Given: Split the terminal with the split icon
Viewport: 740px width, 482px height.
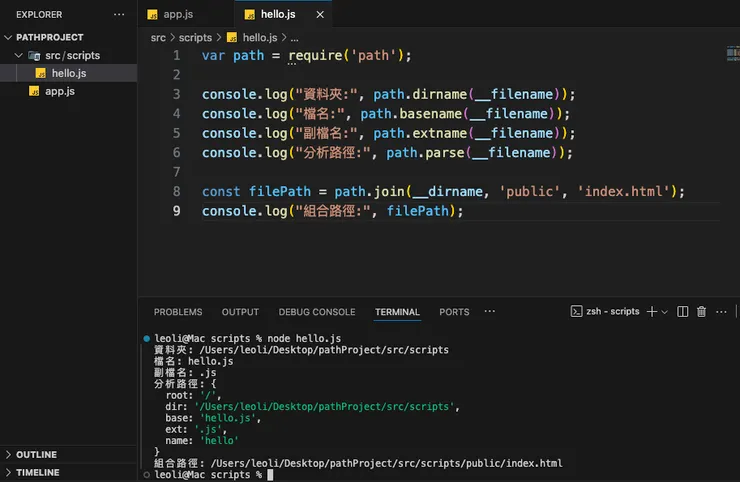Looking at the screenshot, I should coord(683,312).
